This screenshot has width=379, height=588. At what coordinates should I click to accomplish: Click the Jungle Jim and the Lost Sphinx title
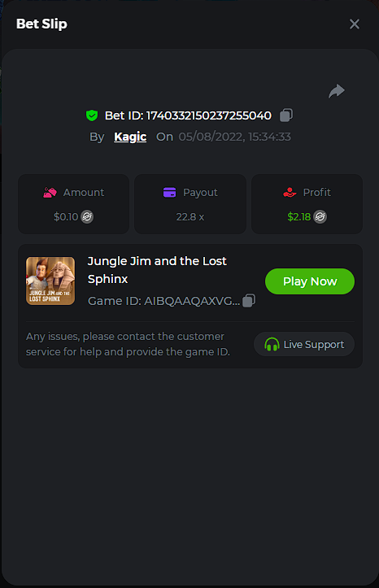157,270
